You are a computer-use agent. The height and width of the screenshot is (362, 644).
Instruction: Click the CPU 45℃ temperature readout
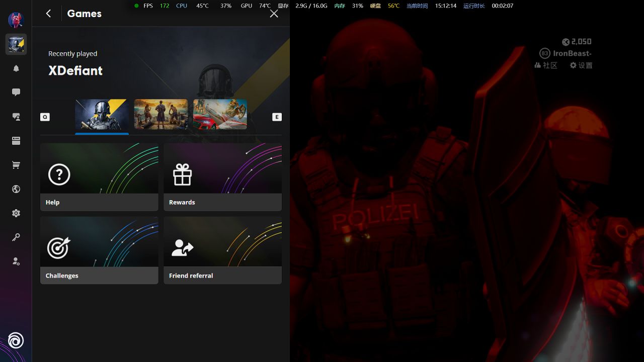pyautogui.click(x=192, y=6)
